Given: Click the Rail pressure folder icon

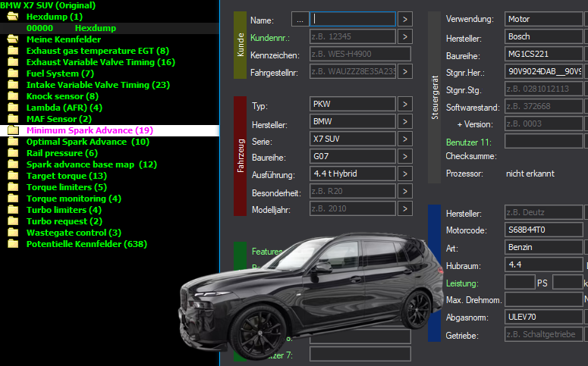Looking at the screenshot, I should [13, 153].
